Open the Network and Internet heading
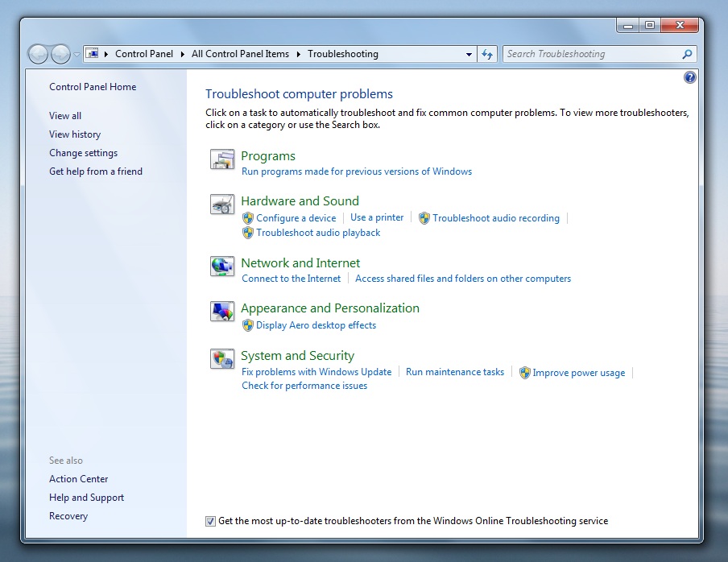The image size is (728, 562). pyautogui.click(x=300, y=263)
